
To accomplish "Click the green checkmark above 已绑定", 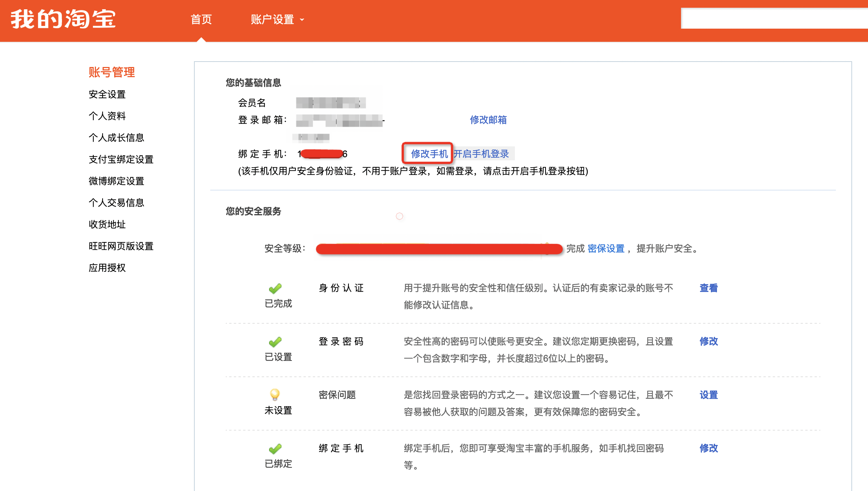I will 275,449.
